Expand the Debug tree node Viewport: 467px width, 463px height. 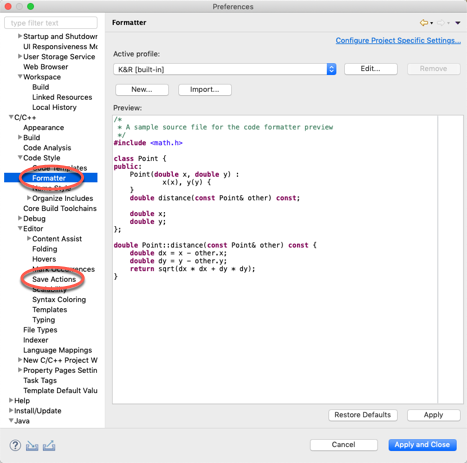pos(20,218)
